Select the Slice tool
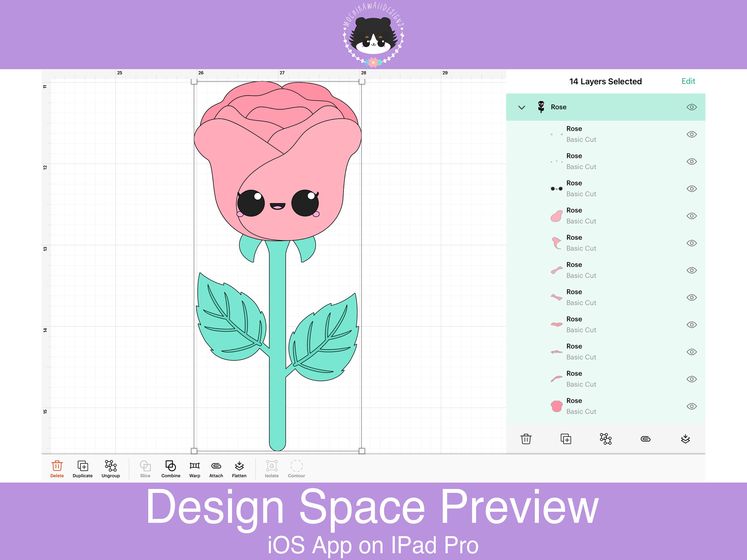Image resolution: width=747 pixels, height=560 pixels. click(145, 468)
